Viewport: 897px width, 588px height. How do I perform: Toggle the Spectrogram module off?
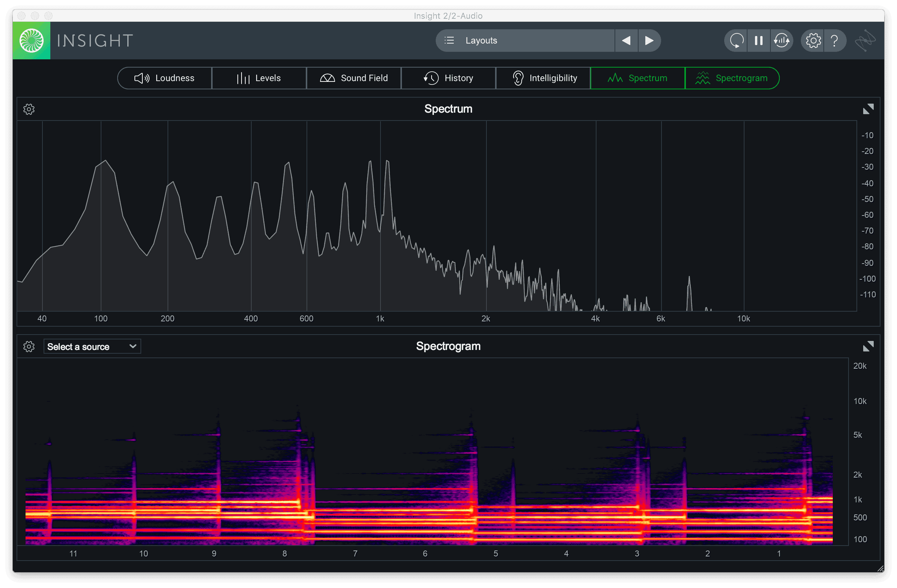coord(732,78)
